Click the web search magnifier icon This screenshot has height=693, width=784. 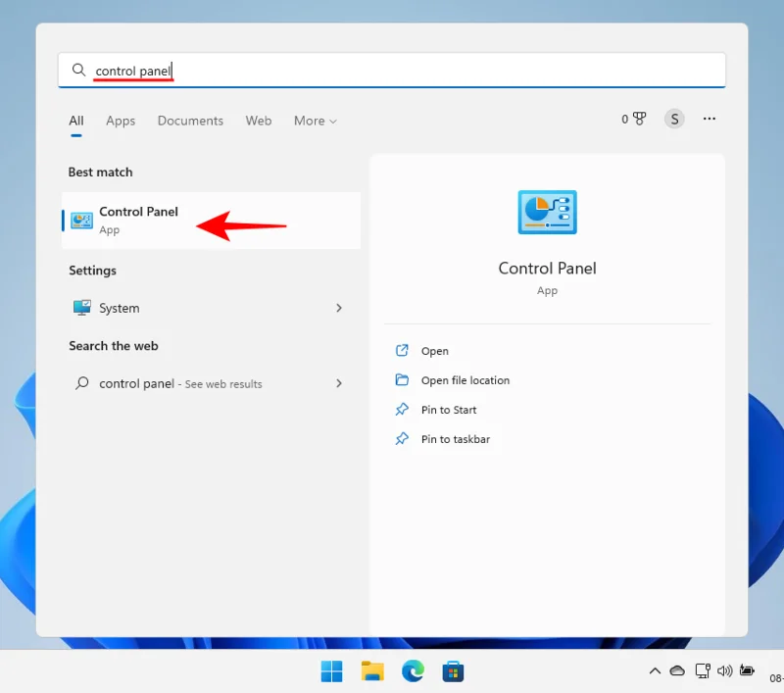pos(82,383)
